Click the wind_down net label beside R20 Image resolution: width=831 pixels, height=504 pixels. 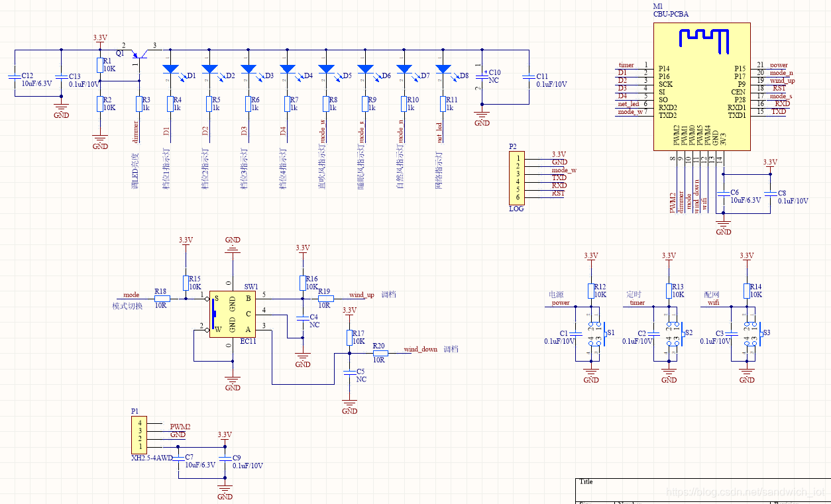pyautogui.click(x=421, y=349)
